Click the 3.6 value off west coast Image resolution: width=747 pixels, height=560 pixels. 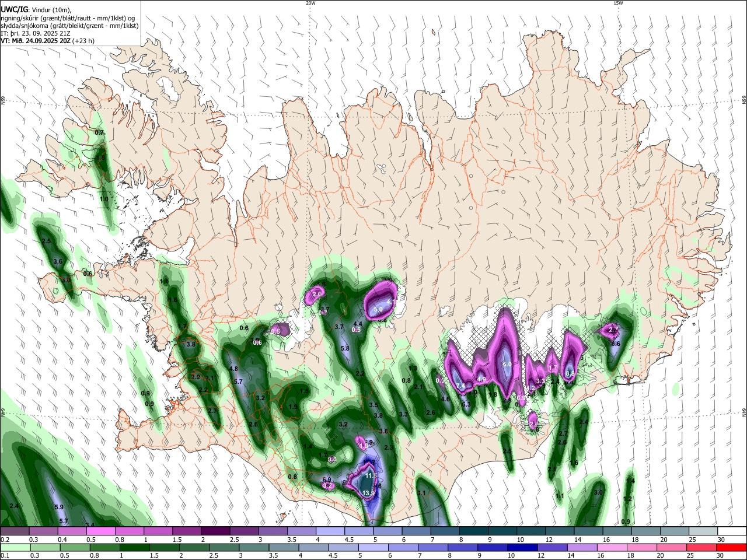(58, 262)
